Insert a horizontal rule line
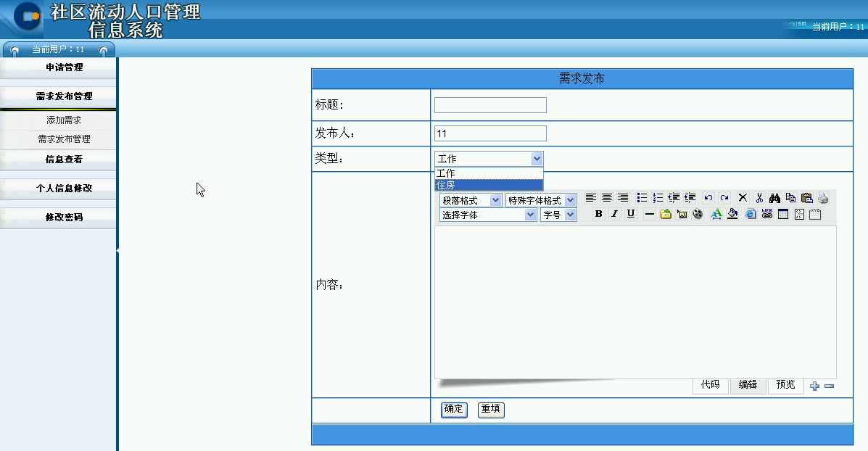This screenshot has width=868, height=451. tap(649, 214)
